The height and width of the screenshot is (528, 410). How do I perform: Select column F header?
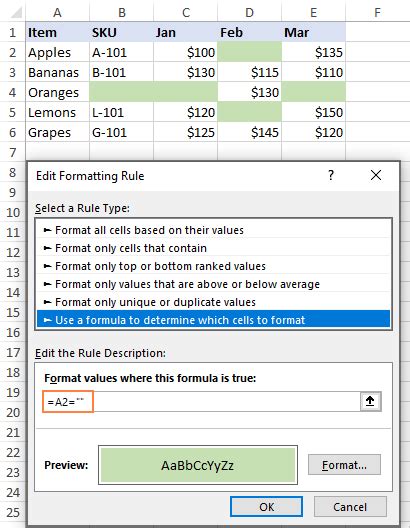tap(377, 12)
